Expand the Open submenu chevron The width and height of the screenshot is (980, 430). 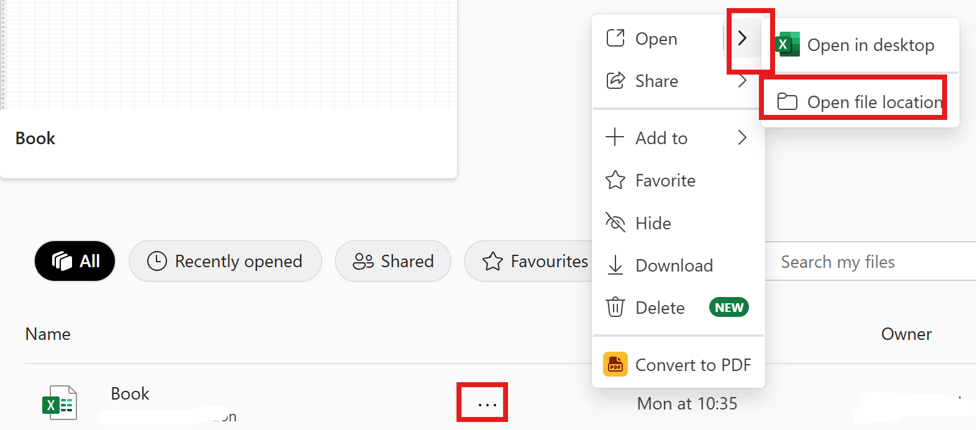point(743,38)
